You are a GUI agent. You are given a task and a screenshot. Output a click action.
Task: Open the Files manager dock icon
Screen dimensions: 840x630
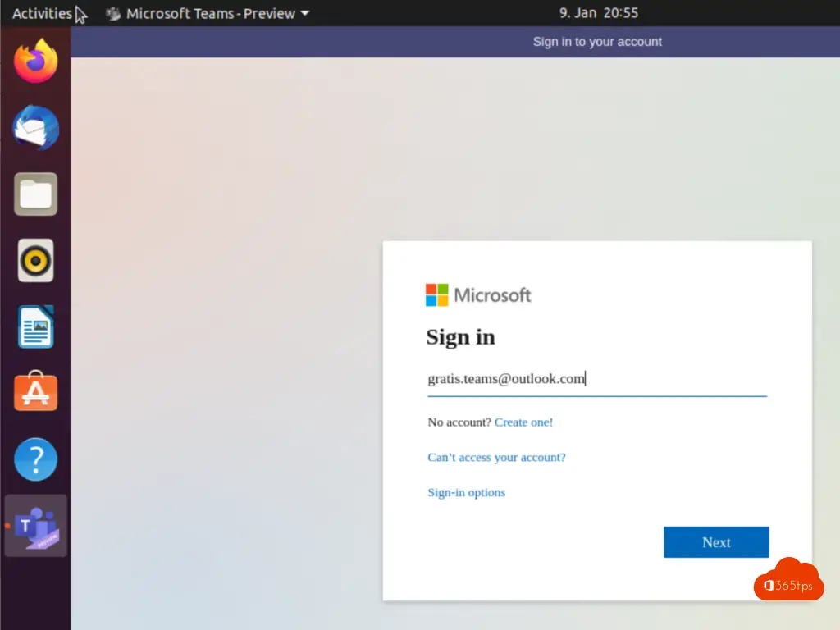[x=36, y=194]
